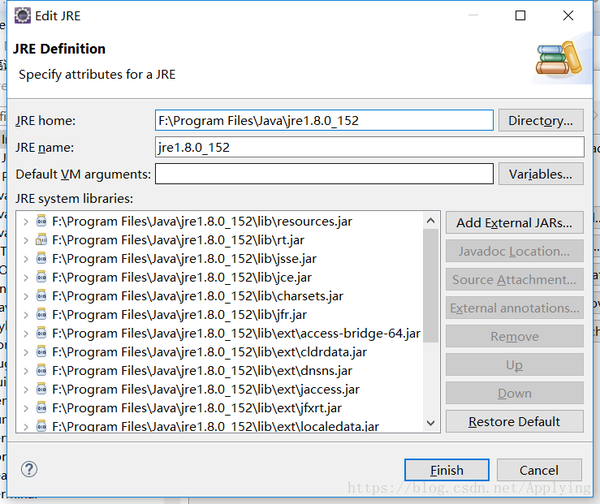Click the help question mark icon
Image resolution: width=600 pixels, height=504 pixels.
[x=28, y=469]
